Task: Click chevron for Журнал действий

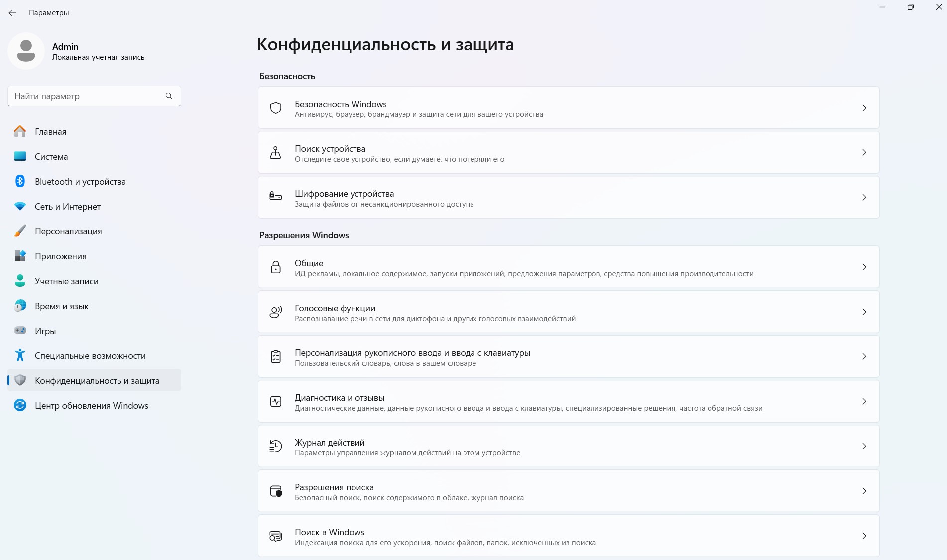Action: pos(864,446)
